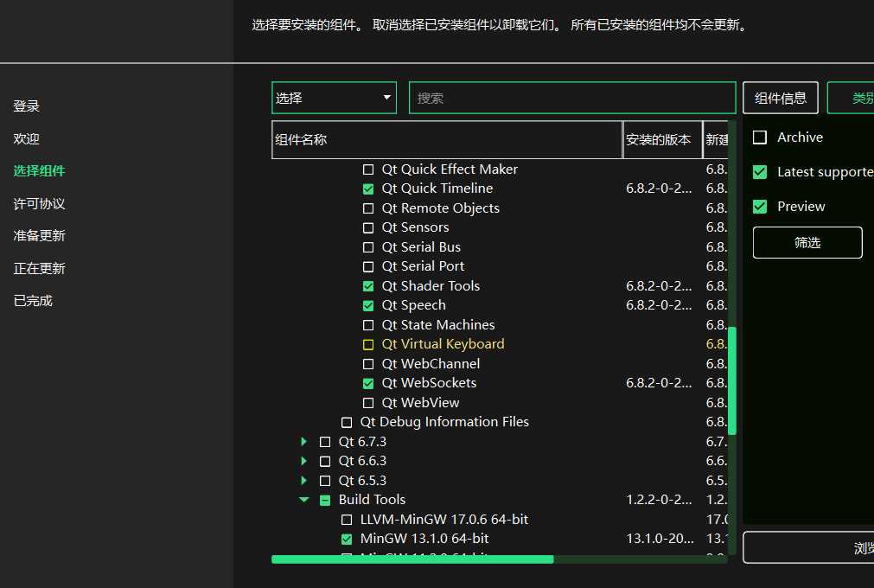Uncheck the Qt Quick Timeline checkbox
Image resolution: width=874 pixels, height=588 pixels.
pyautogui.click(x=368, y=189)
